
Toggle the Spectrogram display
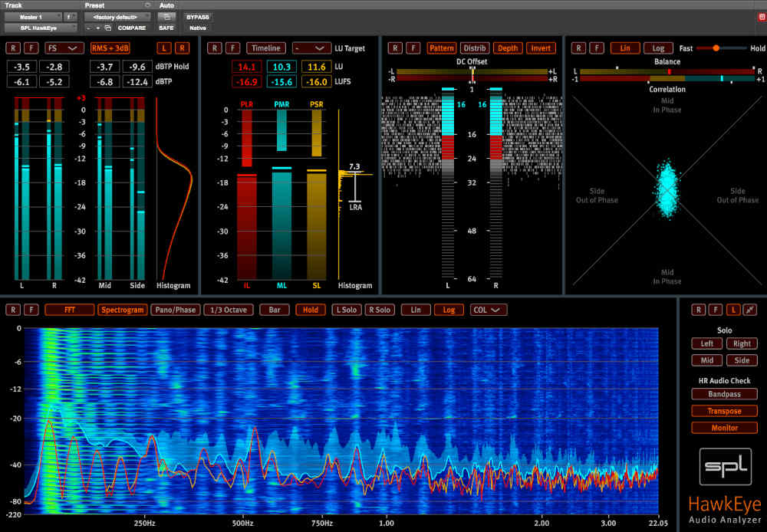tap(123, 310)
